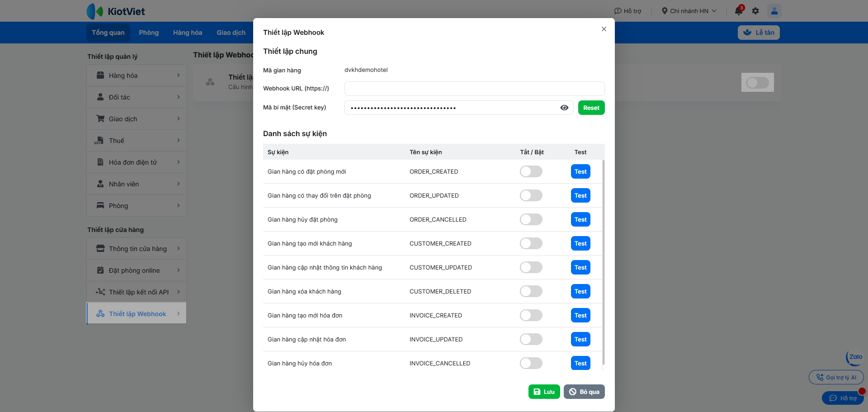Open the settings gear icon

(x=755, y=11)
